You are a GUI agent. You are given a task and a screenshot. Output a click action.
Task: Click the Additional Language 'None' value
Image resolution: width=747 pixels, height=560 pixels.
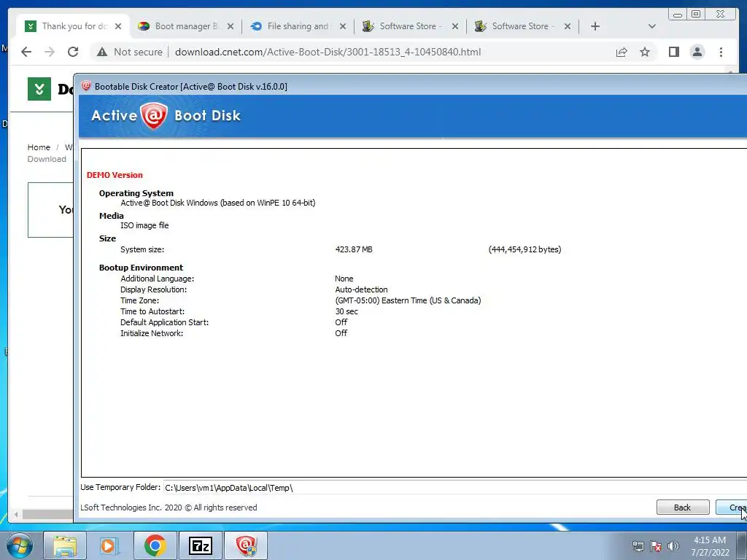pyautogui.click(x=344, y=279)
